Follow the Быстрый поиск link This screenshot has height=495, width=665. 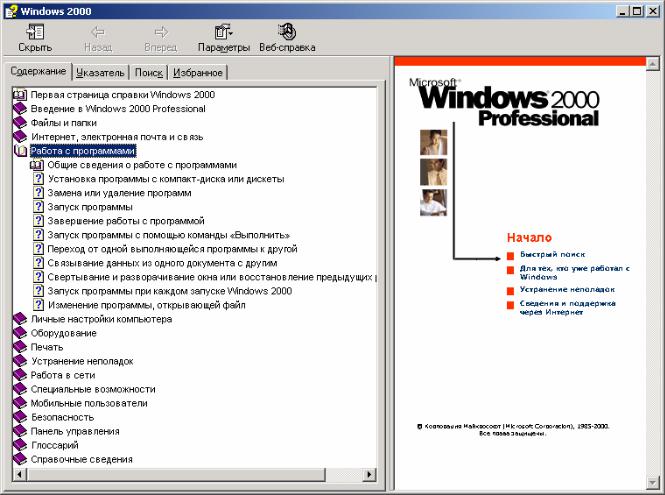pos(552,254)
